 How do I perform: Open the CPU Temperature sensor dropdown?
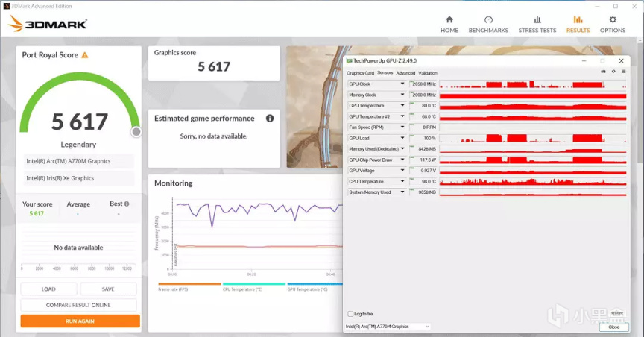(402, 181)
